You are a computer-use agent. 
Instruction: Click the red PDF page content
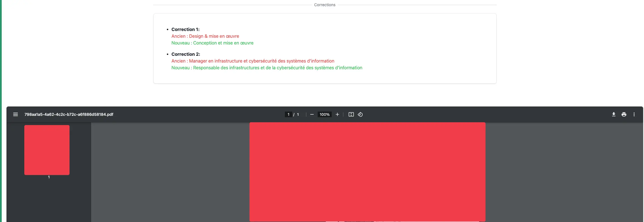(x=367, y=172)
